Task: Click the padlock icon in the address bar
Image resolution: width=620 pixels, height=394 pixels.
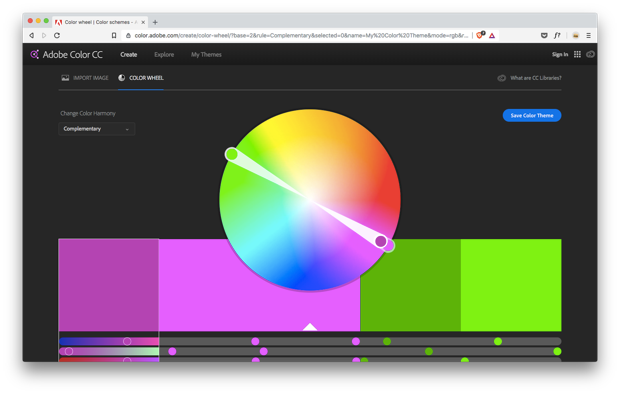Action: [x=128, y=35]
